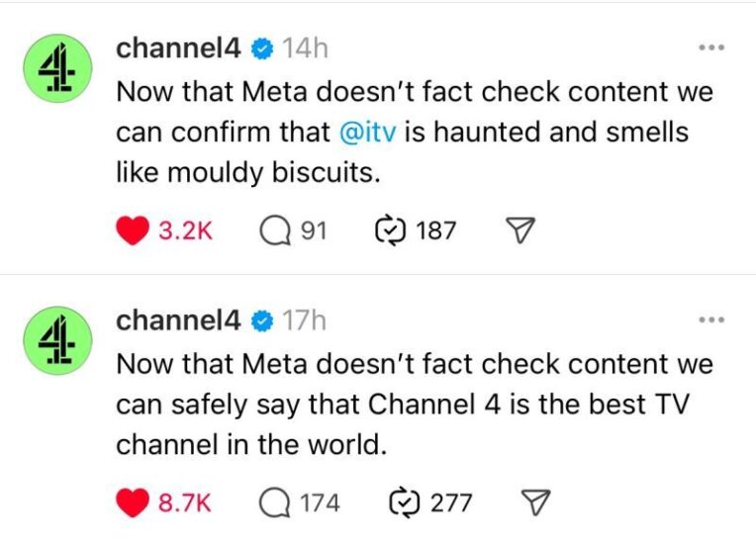The width and height of the screenshot is (756, 544).
Task: Repost the ITV mouldy biscuits post
Action: click(393, 230)
